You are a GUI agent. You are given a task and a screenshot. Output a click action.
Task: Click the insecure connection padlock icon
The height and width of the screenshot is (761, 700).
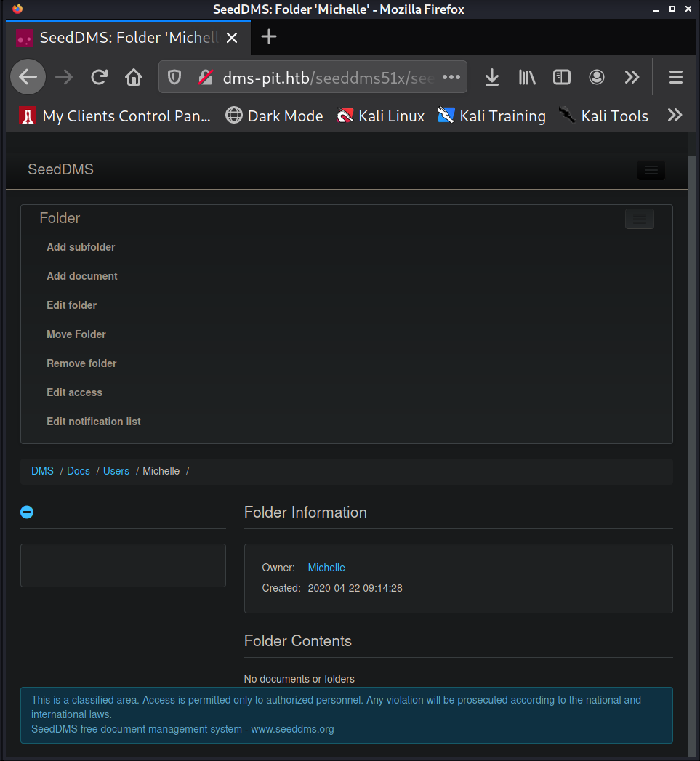pyautogui.click(x=206, y=77)
